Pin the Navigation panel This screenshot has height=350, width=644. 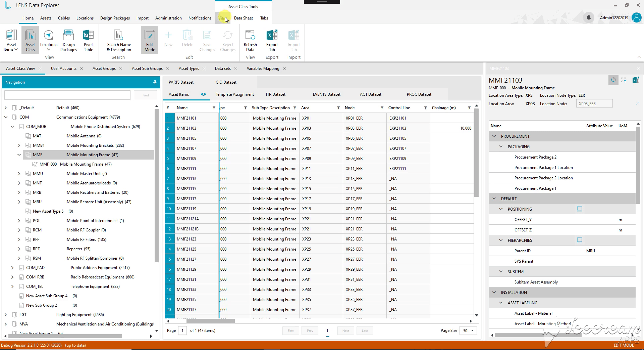155,82
